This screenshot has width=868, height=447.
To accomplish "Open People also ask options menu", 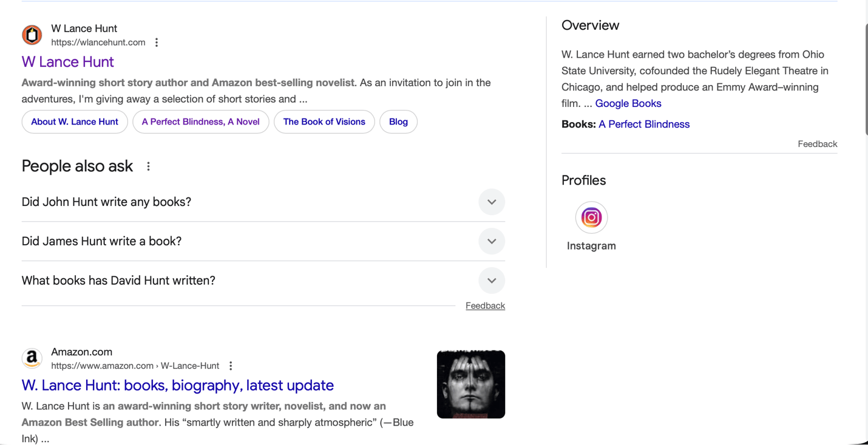I will click(x=148, y=166).
